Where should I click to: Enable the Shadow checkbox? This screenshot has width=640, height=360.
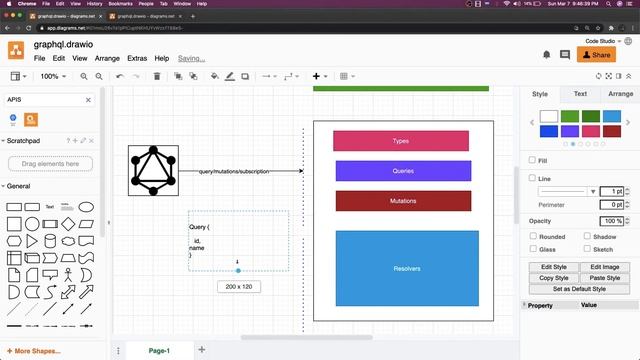(x=587, y=236)
